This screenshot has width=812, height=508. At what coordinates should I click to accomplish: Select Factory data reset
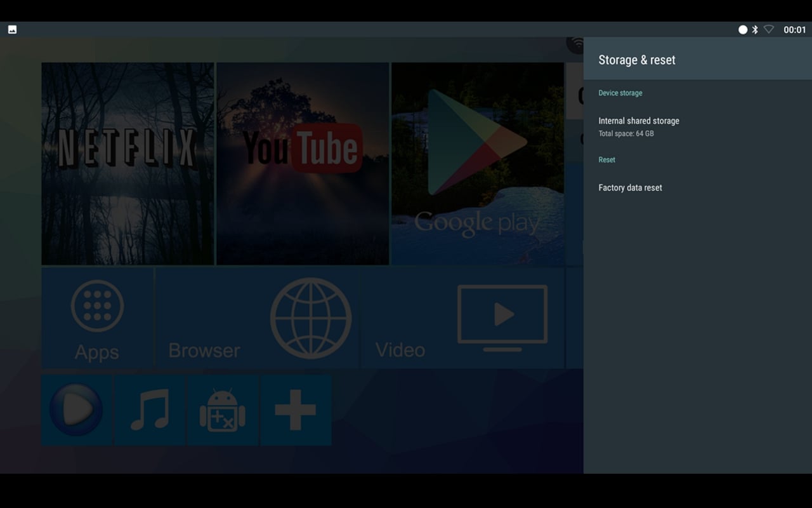click(698, 187)
